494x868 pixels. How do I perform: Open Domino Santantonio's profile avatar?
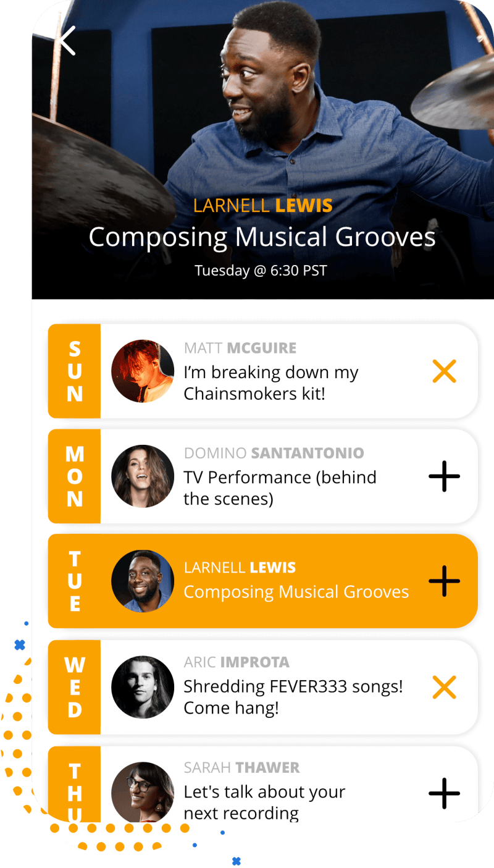click(143, 476)
